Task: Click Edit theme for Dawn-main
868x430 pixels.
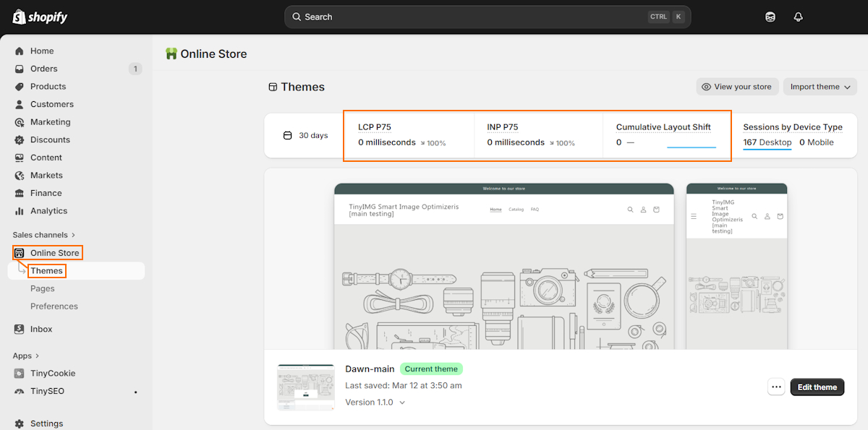Action: 817,387
